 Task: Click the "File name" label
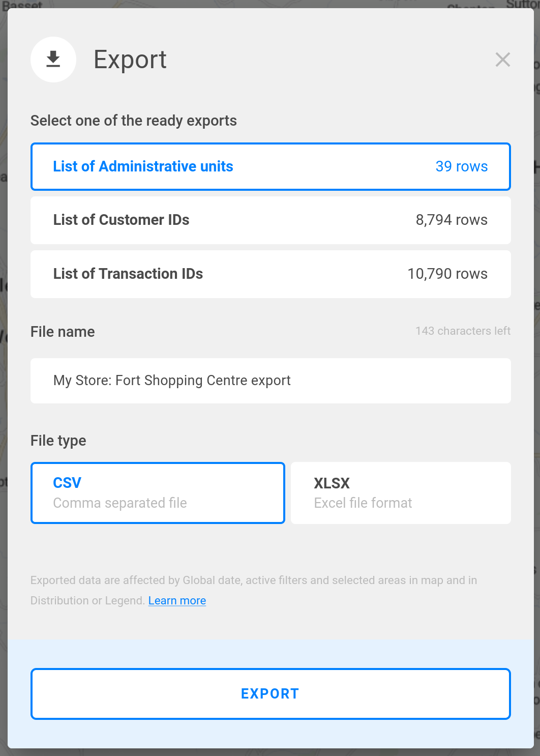[63, 332]
